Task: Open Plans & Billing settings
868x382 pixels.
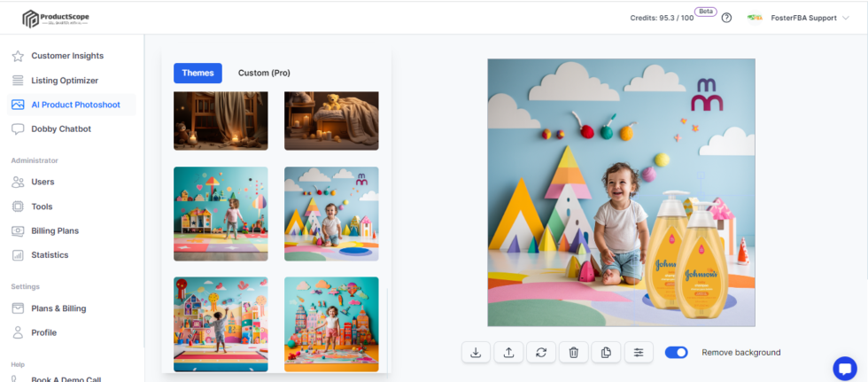Action: point(58,308)
